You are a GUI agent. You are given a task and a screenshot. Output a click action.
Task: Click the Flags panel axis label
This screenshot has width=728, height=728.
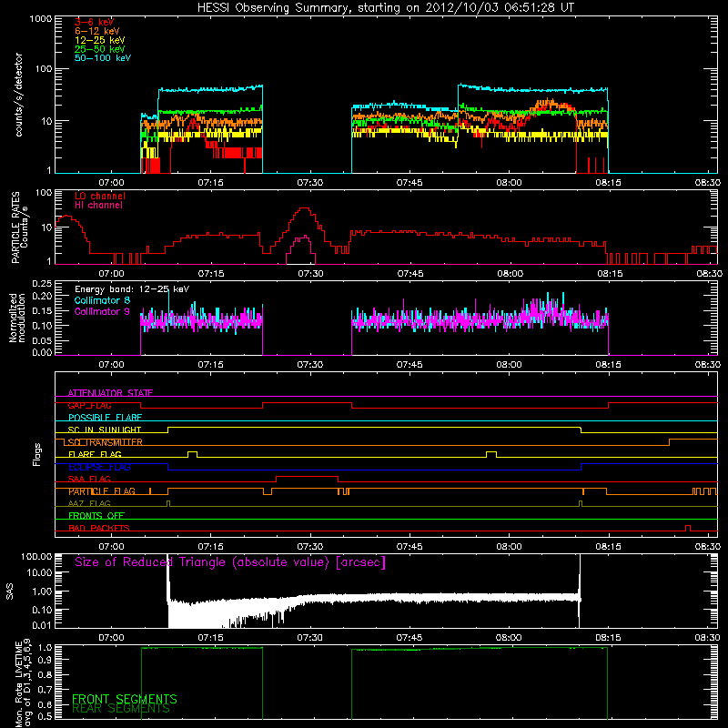(37, 454)
